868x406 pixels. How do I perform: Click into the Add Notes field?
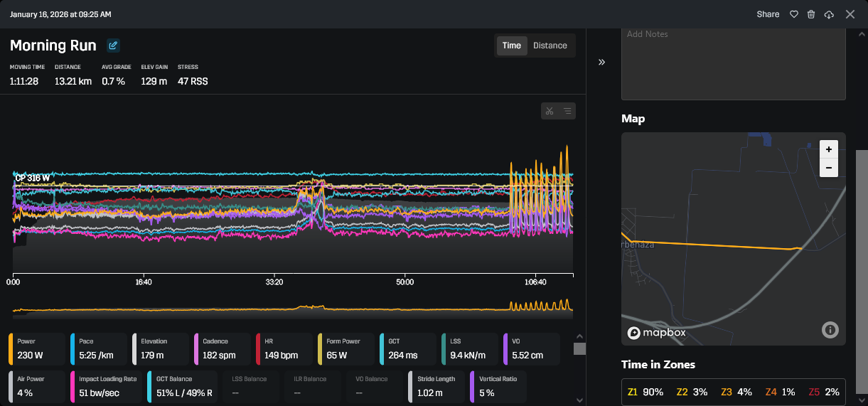coord(734,63)
